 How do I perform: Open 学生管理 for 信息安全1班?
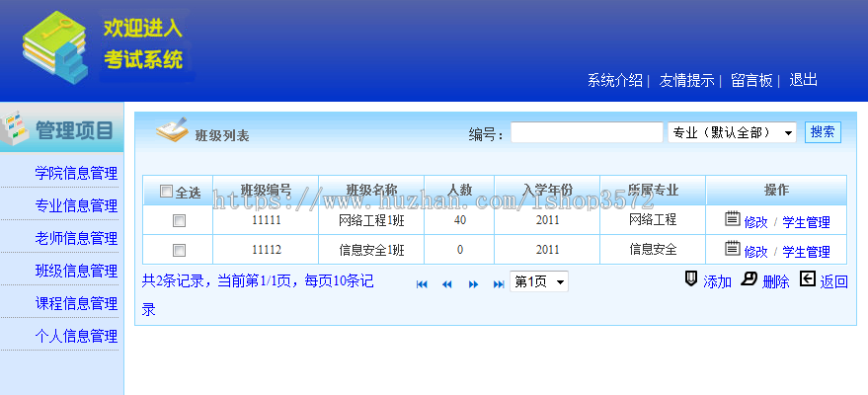[x=806, y=252]
